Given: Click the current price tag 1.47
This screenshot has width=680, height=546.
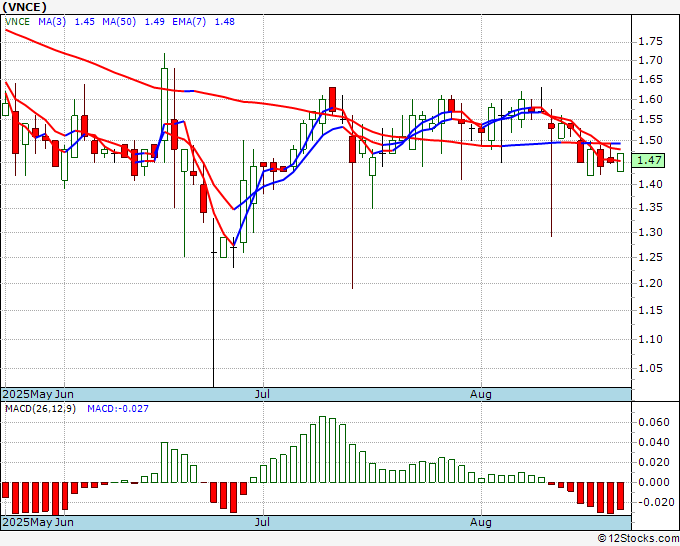Looking at the screenshot, I should [x=648, y=160].
